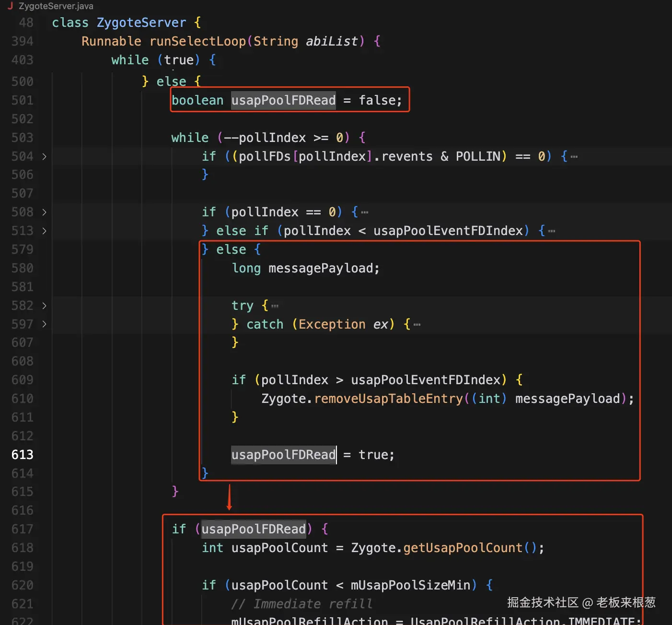Click the abiList parameter in header
This screenshot has width=672, height=625.
click(332, 41)
